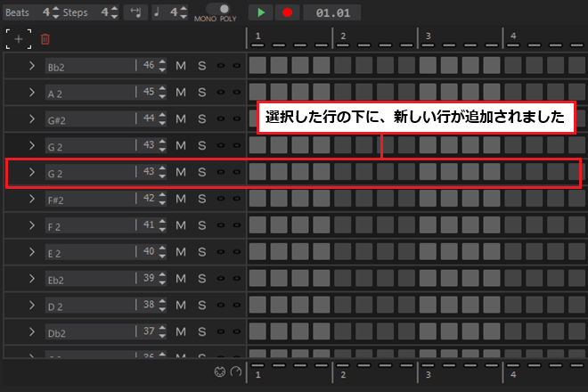Increase the Beats value stepper
The height and width of the screenshot is (392, 588).
click(x=56, y=9)
